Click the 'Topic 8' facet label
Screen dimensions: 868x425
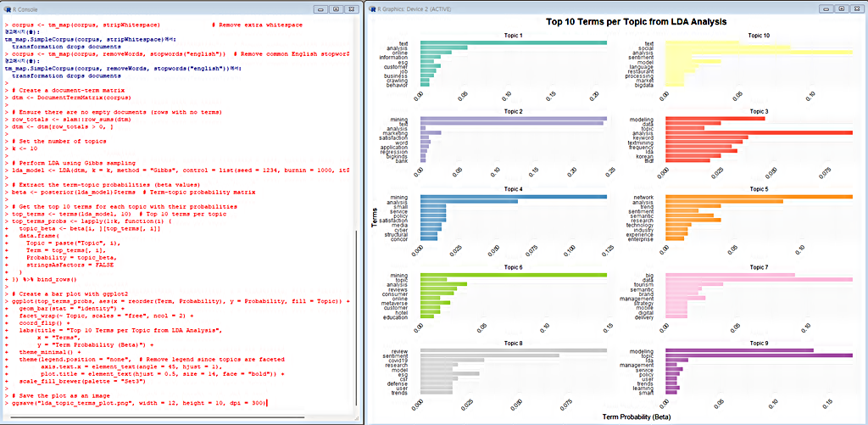pos(513,344)
